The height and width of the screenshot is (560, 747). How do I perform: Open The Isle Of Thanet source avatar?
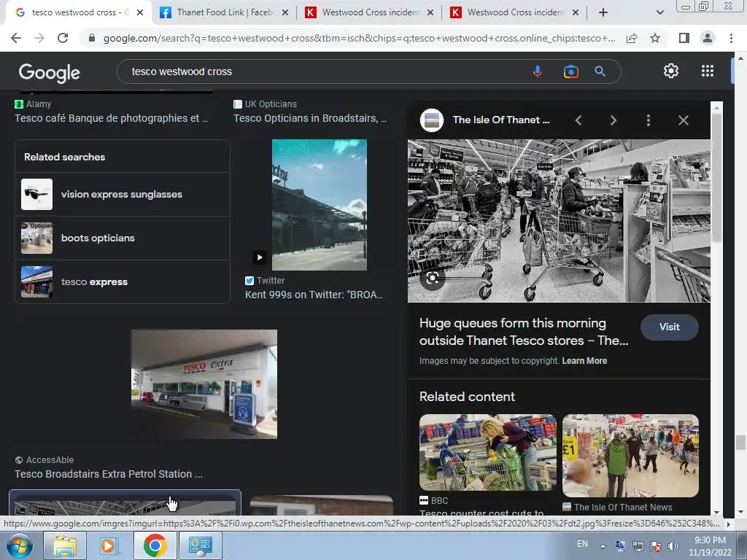pos(432,120)
